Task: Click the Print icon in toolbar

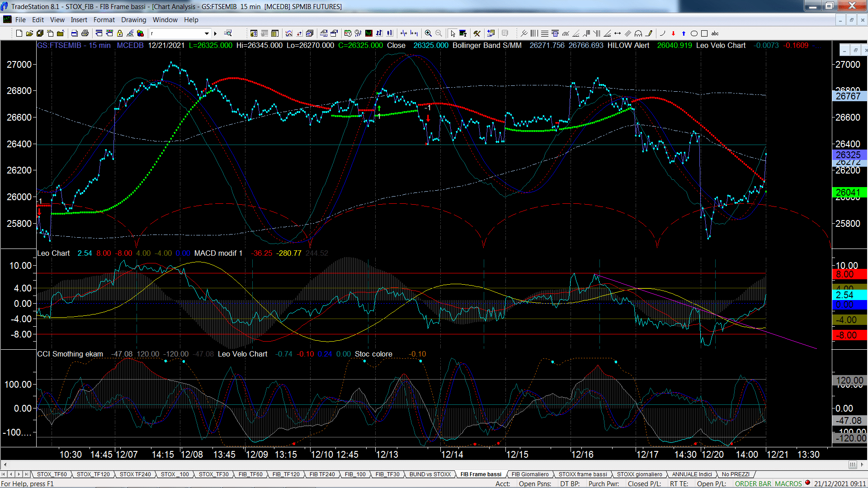Action: click(x=85, y=33)
